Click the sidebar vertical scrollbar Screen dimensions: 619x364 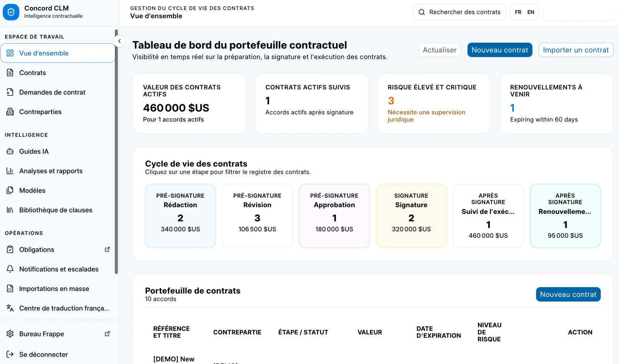point(116,151)
